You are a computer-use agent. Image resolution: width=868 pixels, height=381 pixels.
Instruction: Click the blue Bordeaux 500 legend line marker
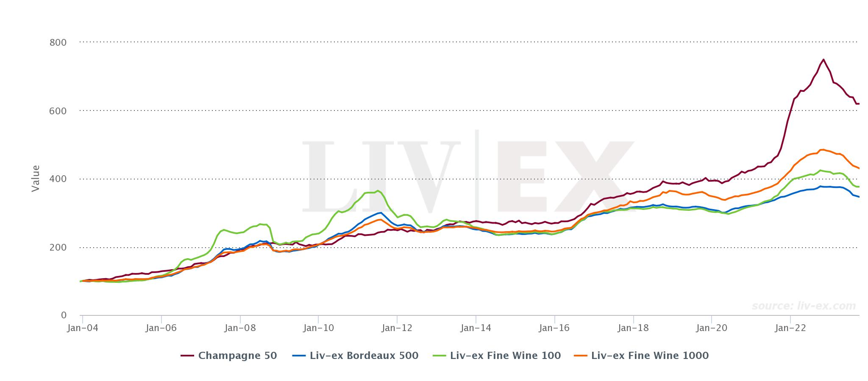point(299,356)
